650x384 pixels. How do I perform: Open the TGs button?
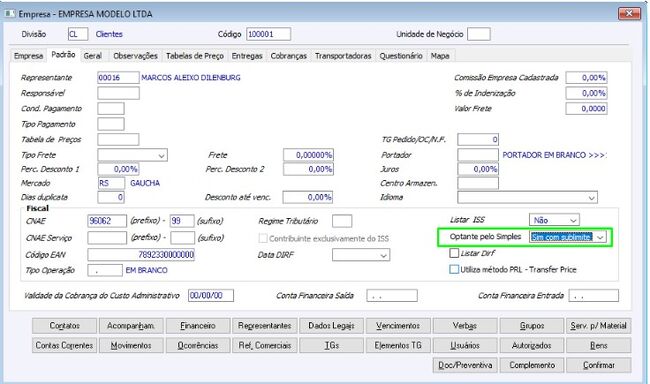tap(331, 345)
